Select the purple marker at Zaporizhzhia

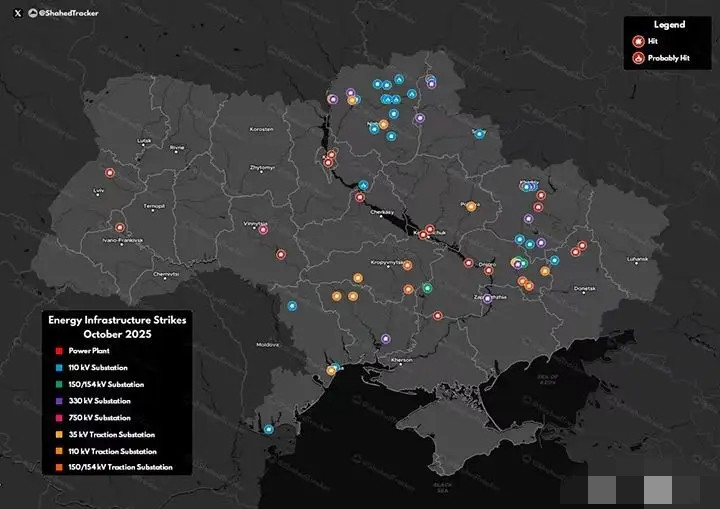(487, 299)
